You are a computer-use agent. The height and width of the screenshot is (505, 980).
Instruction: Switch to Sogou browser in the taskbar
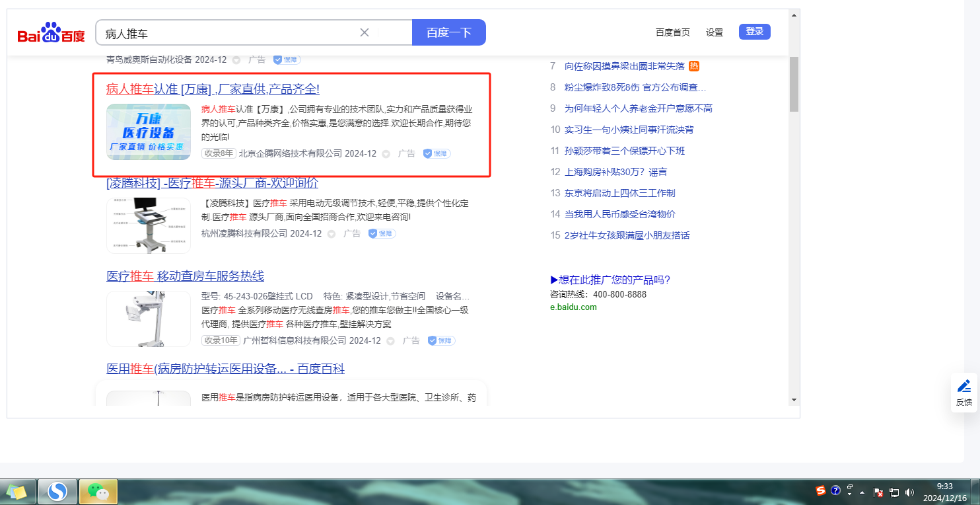(57, 491)
